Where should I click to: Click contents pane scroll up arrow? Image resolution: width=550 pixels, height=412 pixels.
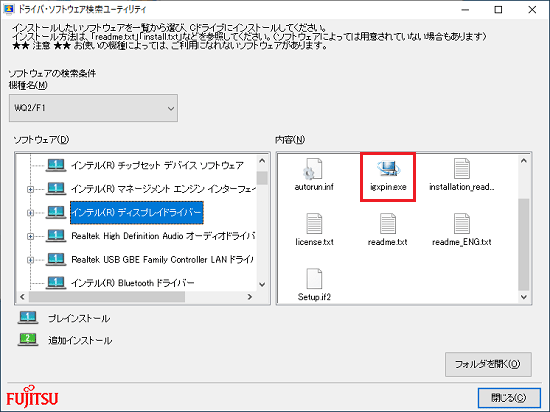[x=524, y=161]
